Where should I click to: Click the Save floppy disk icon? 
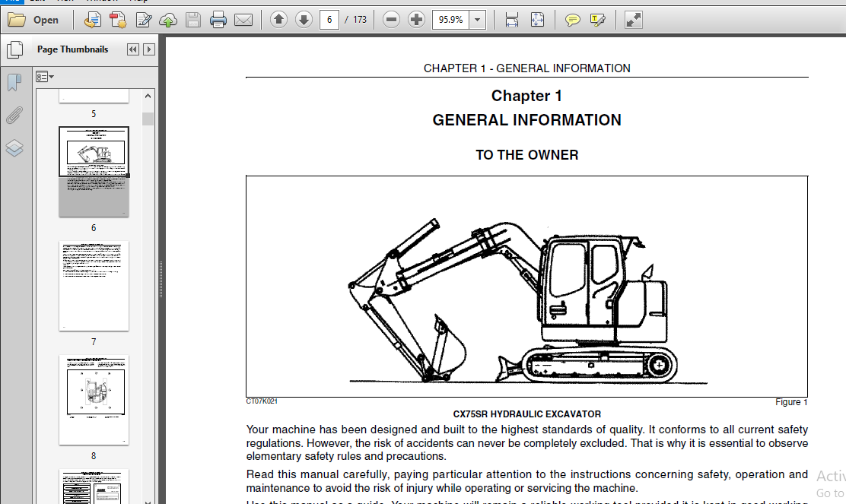[x=193, y=20]
